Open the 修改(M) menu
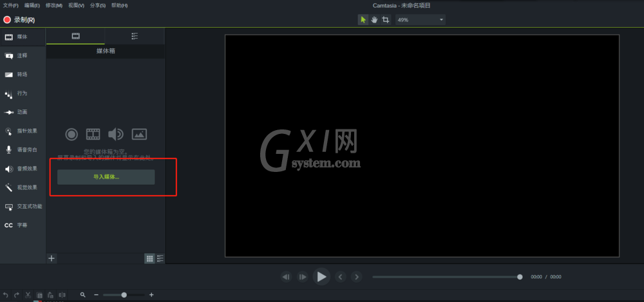This screenshot has height=302, width=644. (x=54, y=6)
